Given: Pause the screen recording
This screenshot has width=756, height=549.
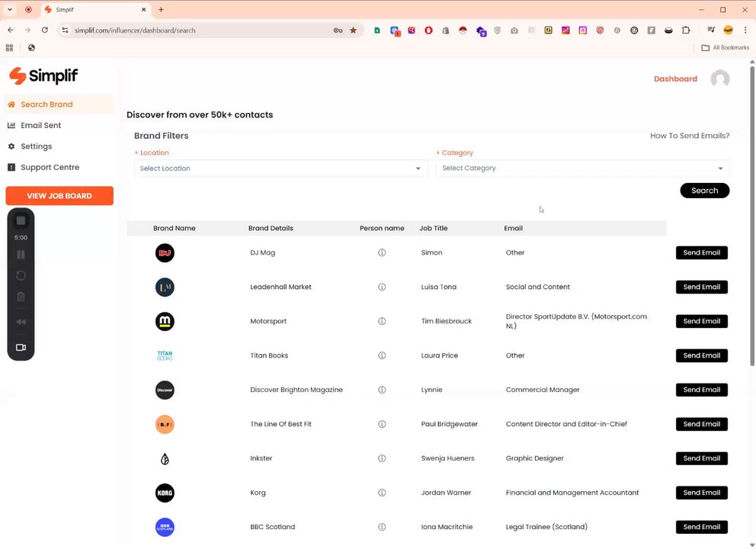Looking at the screenshot, I should [x=21, y=254].
